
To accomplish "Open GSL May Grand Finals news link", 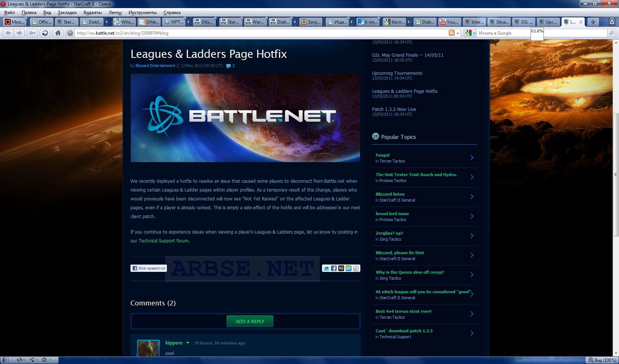I will click(x=408, y=55).
